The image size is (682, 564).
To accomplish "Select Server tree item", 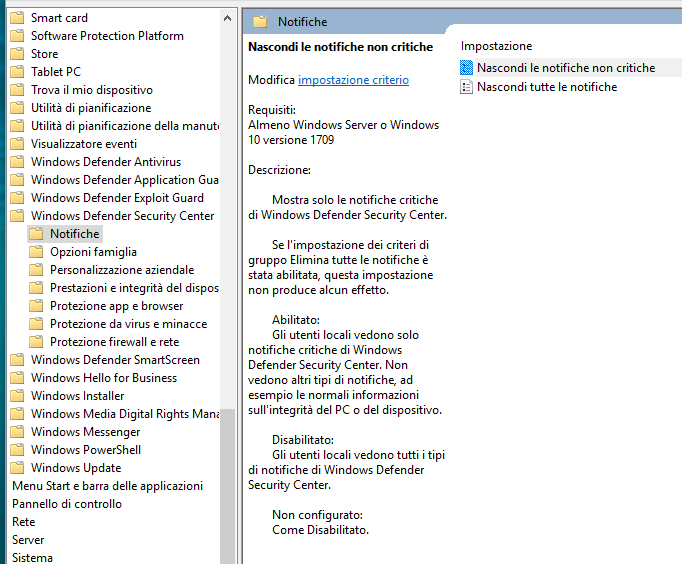I will [28, 540].
